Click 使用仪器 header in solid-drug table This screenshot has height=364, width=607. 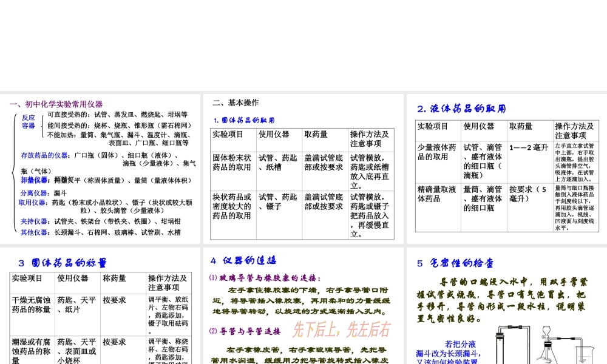click(x=279, y=140)
